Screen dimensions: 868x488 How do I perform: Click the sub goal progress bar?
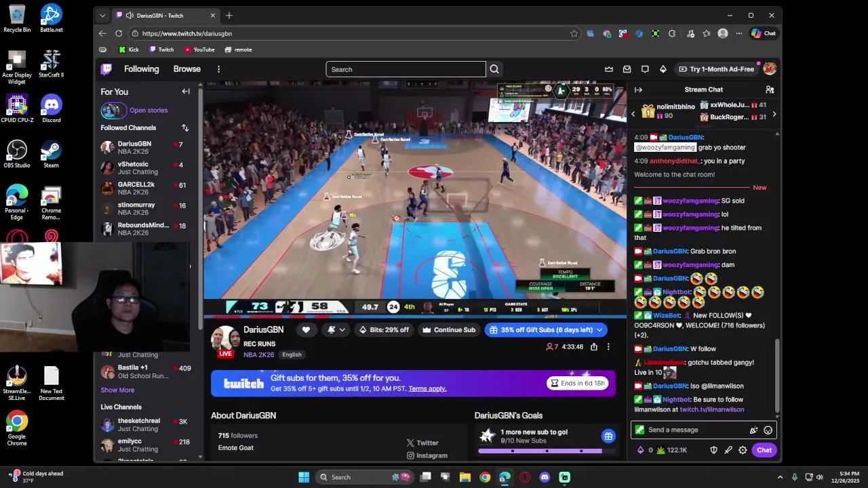point(547,451)
